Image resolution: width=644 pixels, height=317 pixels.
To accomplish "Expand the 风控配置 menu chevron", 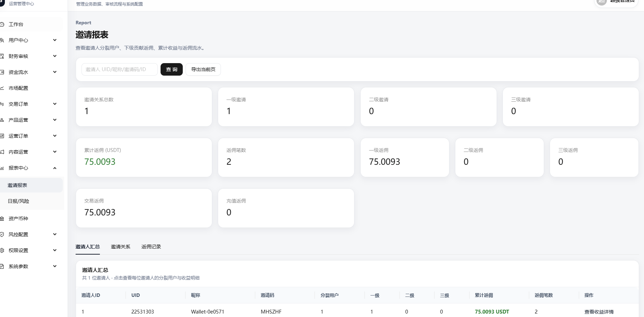I will click(55, 234).
